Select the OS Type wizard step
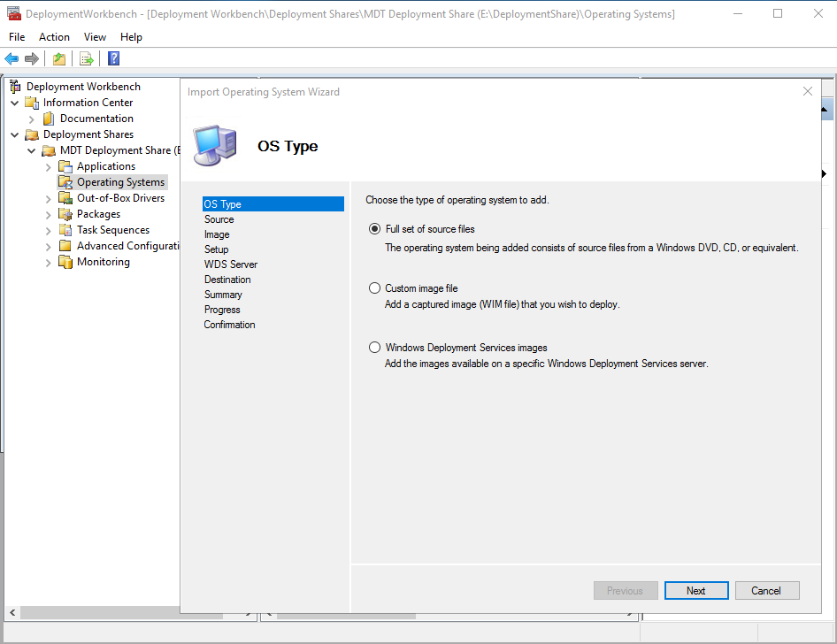Image resolution: width=837 pixels, height=644 pixels. tap(273, 203)
